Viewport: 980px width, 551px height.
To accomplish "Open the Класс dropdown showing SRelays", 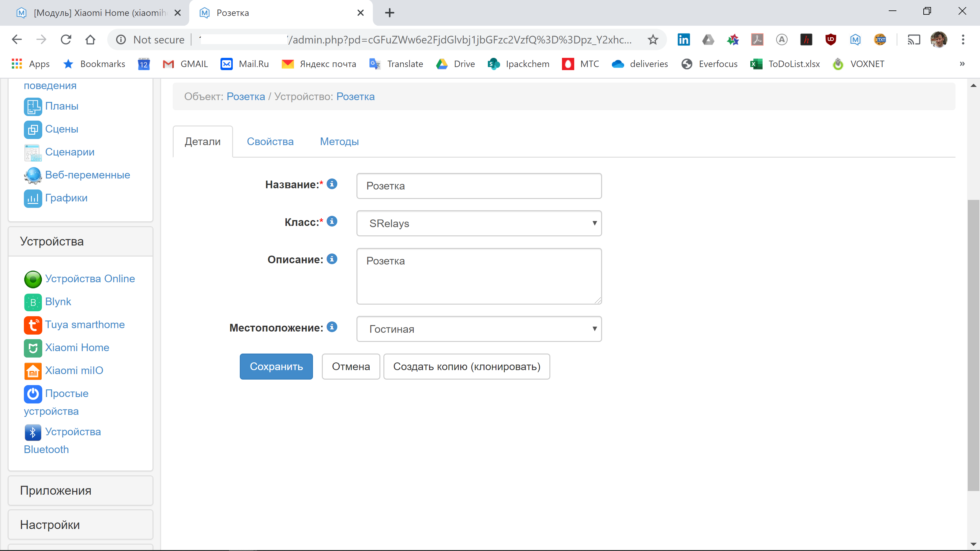I will (x=479, y=223).
